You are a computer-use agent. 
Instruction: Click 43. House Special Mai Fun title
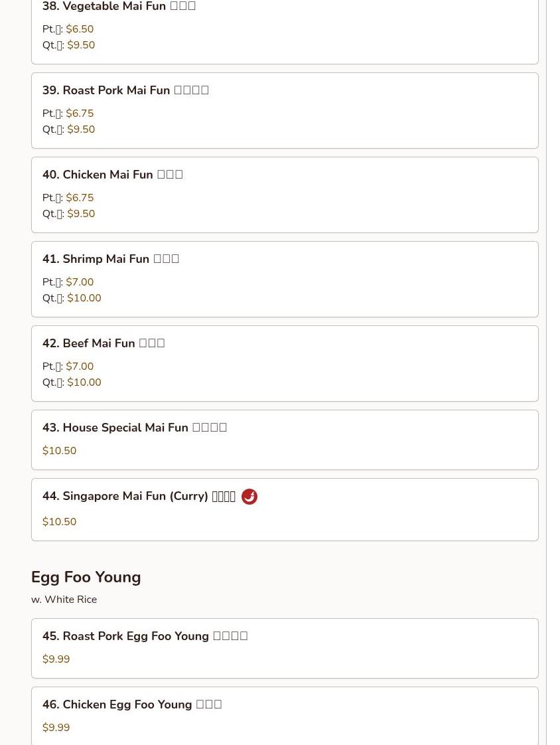point(135,428)
